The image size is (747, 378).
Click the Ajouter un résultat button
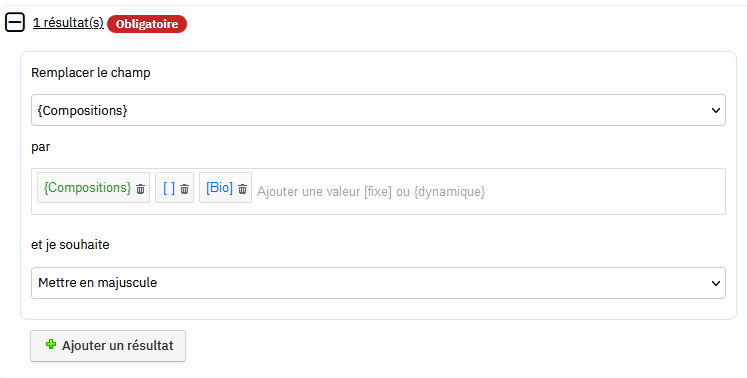tap(108, 346)
